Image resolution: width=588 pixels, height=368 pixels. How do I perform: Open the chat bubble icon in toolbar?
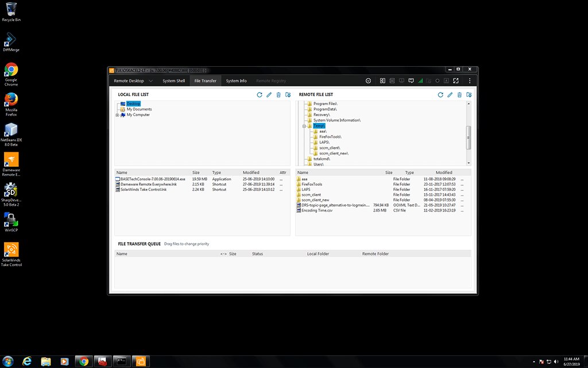(411, 80)
